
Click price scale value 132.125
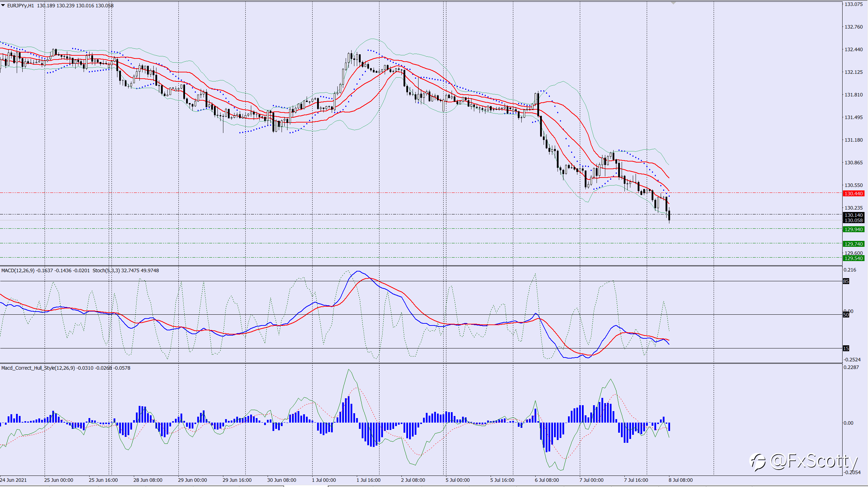(854, 72)
